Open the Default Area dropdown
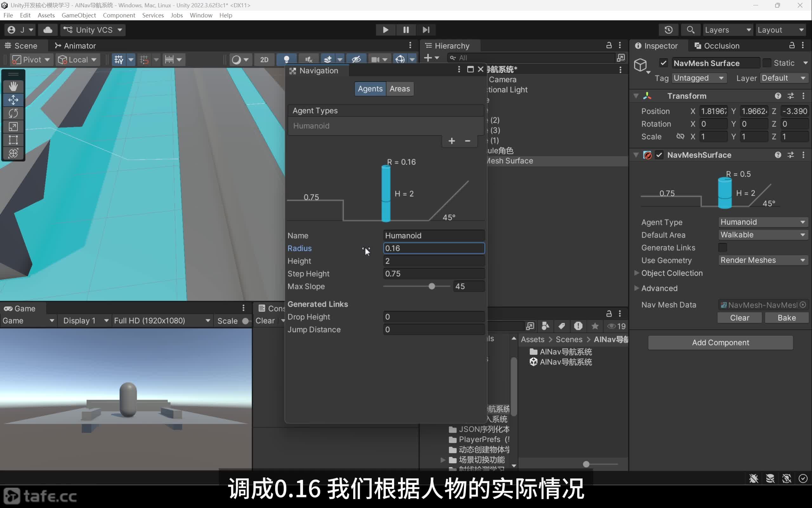The height and width of the screenshot is (508, 812). click(x=763, y=235)
